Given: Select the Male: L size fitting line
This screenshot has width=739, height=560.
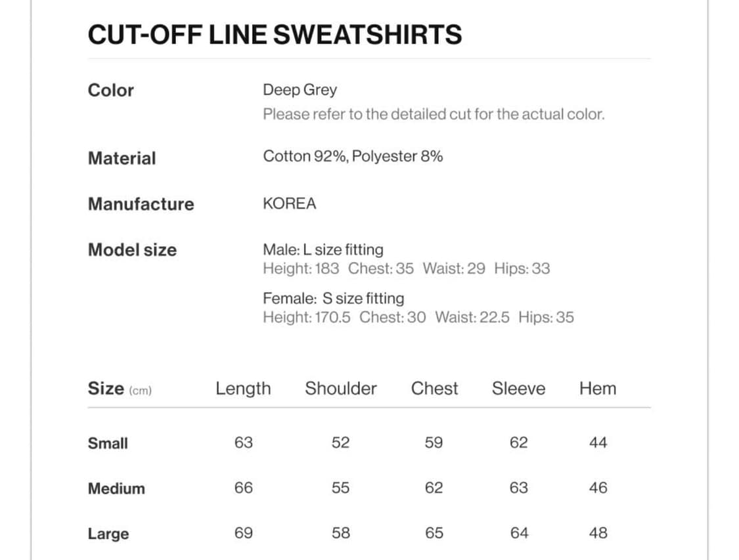Looking at the screenshot, I should [x=323, y=249].
